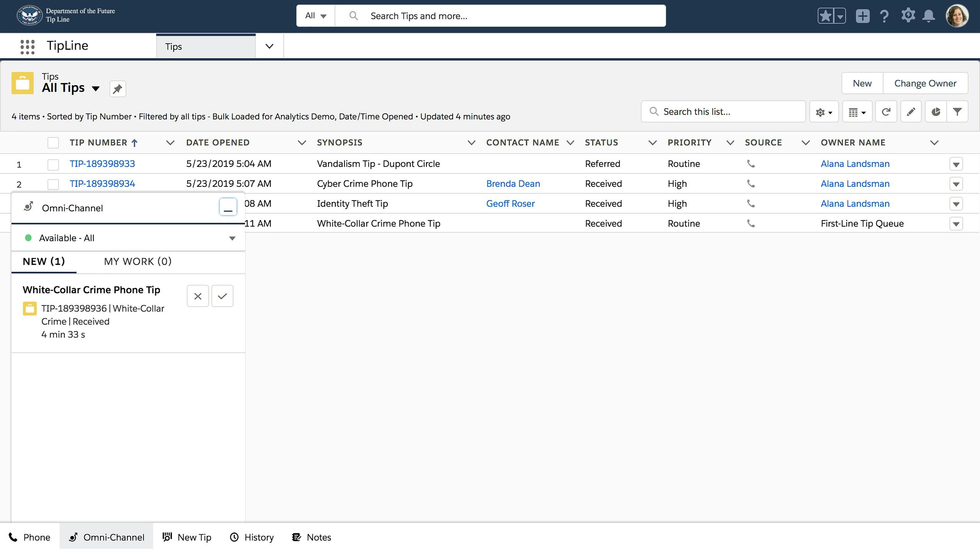
Task: Select the MY WORK tab in Omni-Channel
Action: 137,261
